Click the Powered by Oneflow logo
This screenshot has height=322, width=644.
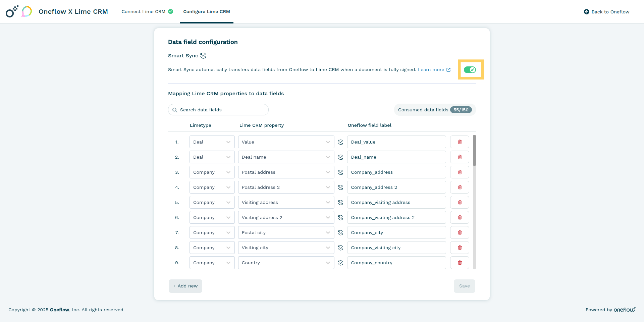625,310
